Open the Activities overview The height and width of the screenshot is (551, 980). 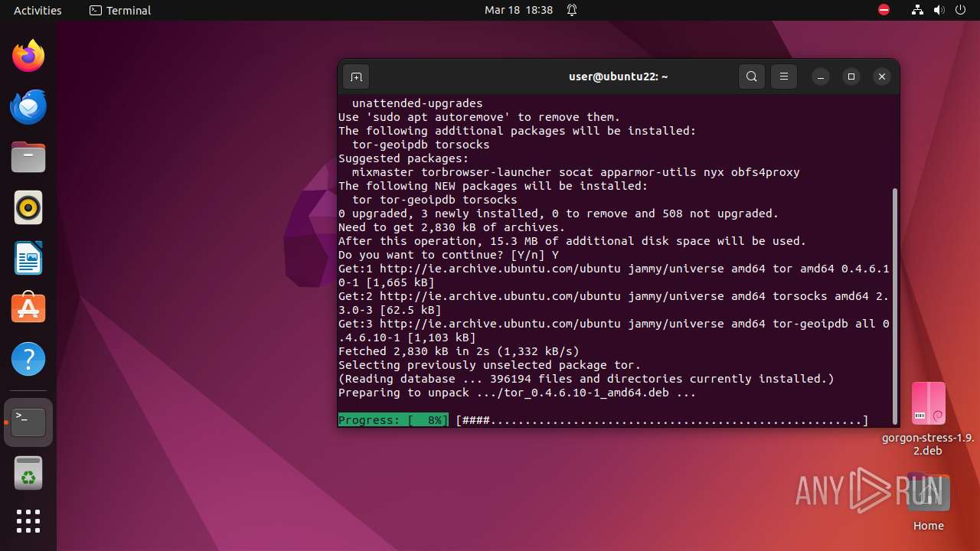38,10
